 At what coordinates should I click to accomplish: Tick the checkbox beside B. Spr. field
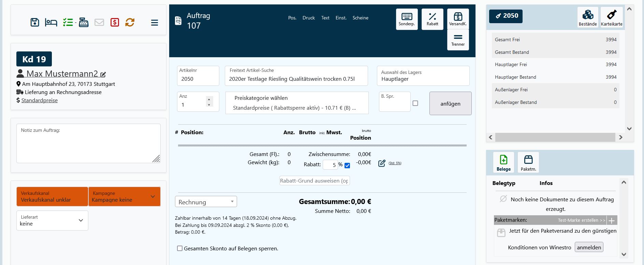pyautogui.click(x=415, y=103)
